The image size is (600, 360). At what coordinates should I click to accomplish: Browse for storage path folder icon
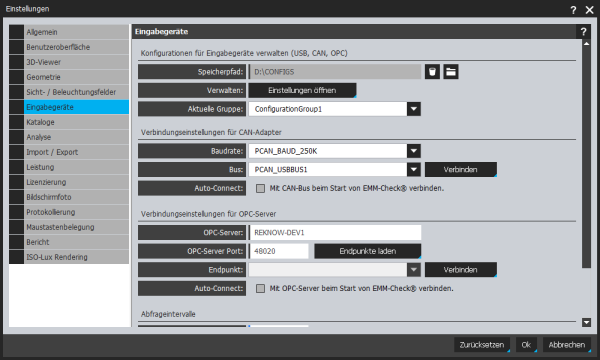click(x=451, y=72)
